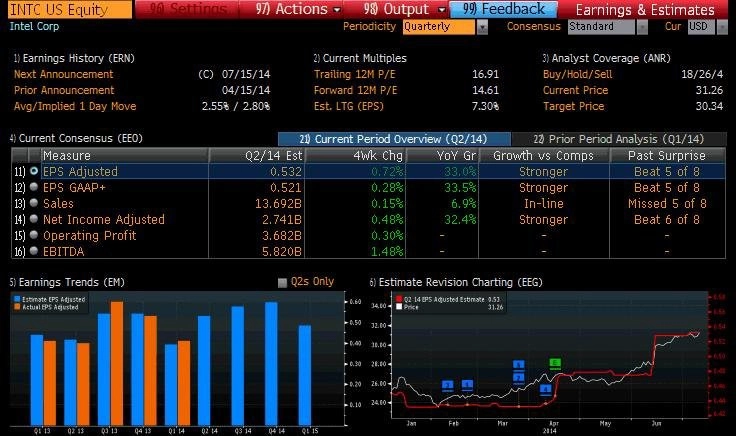
Task: Click the EBITDA 4Wk Chg value 1.48%
Action: (x=387, y=252)
